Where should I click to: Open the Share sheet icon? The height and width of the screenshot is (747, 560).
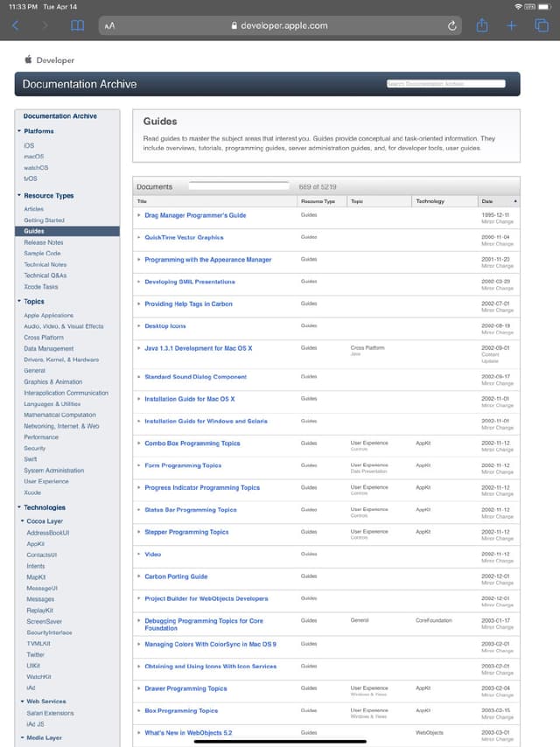click(481, 25)
